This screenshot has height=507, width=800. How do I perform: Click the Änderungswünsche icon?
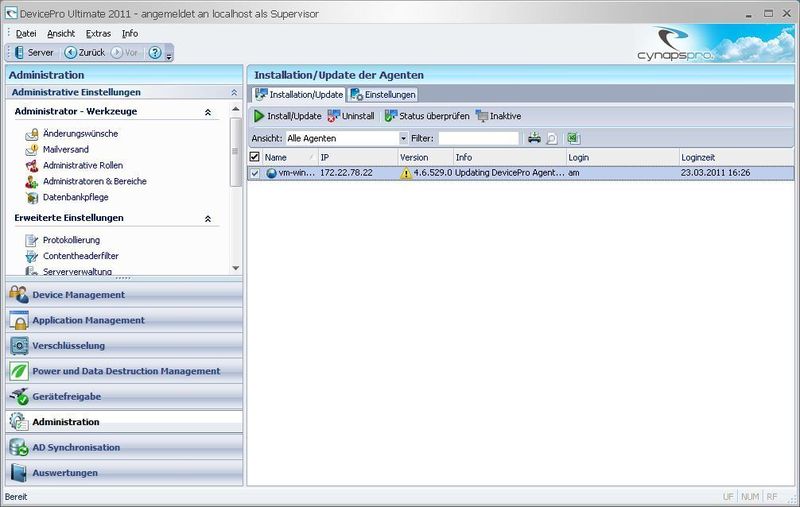click(32, 134)
